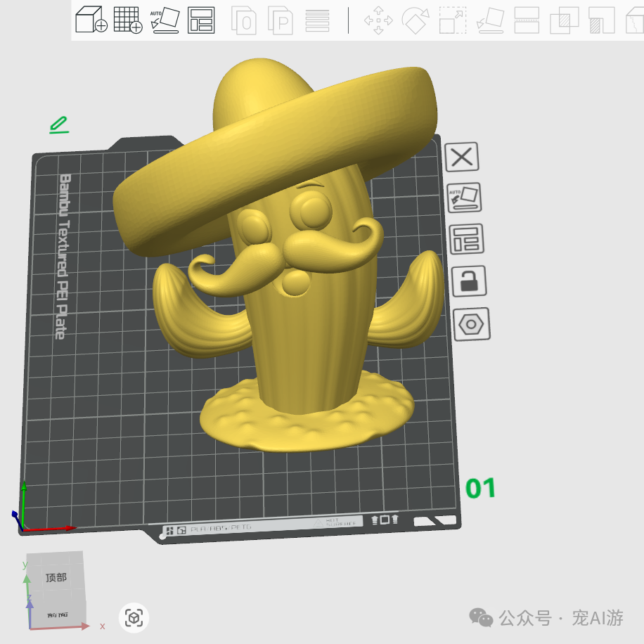
Task: Auto orient objects on plate 01
Action: pos(464,198)
